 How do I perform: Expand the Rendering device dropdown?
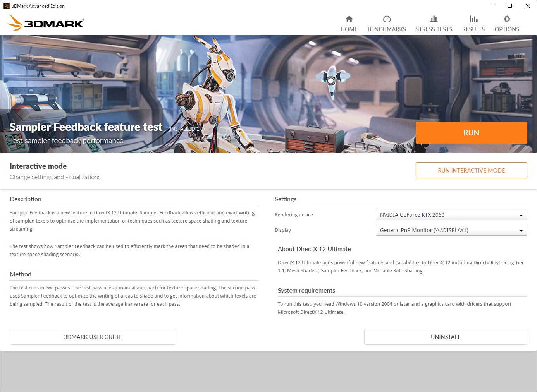click(451, 215)
